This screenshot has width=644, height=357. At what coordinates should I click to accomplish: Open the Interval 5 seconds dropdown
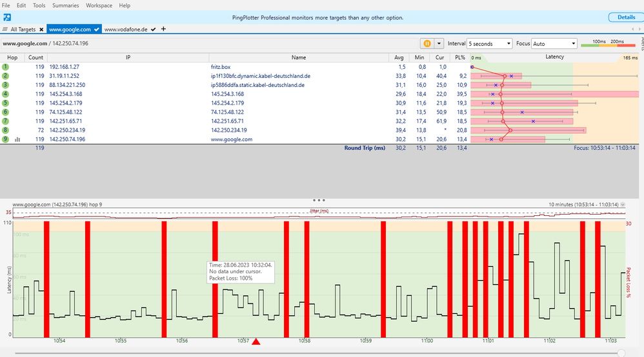(490, 43)
